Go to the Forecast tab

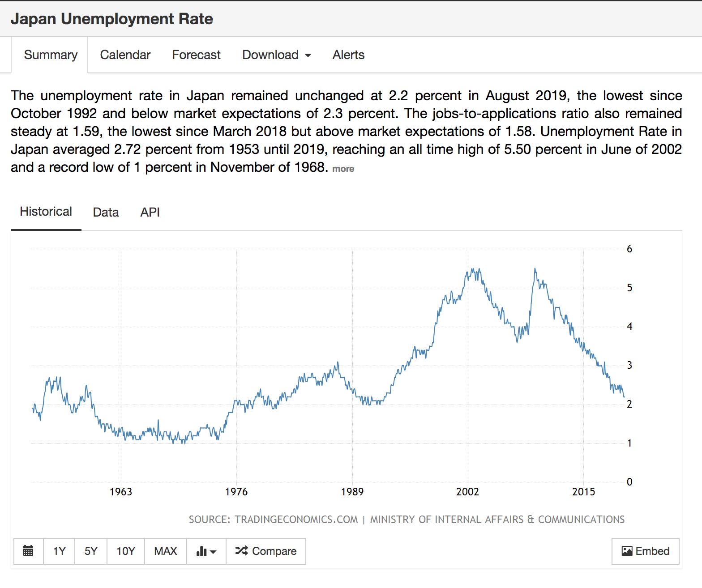196,55
